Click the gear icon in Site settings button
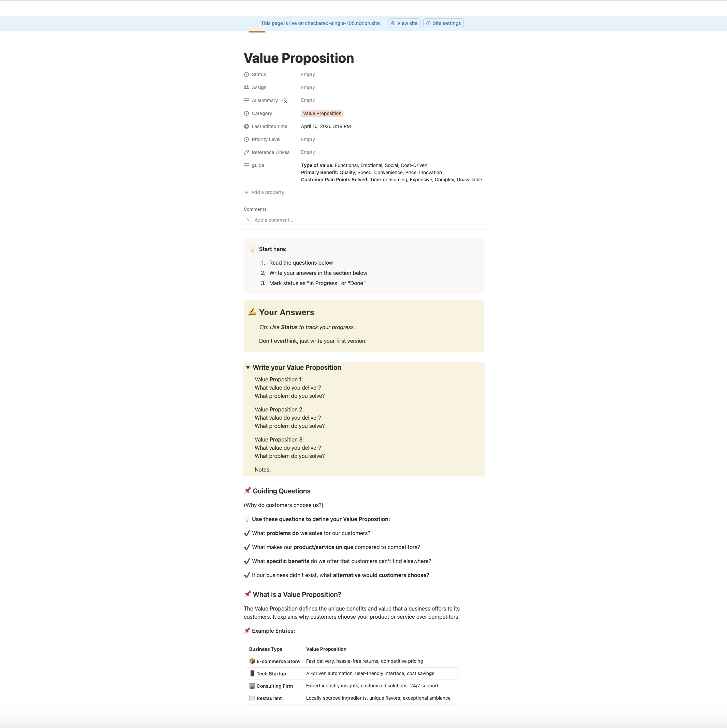The width and height of the screenshot is (727, 728). [428, 23]
